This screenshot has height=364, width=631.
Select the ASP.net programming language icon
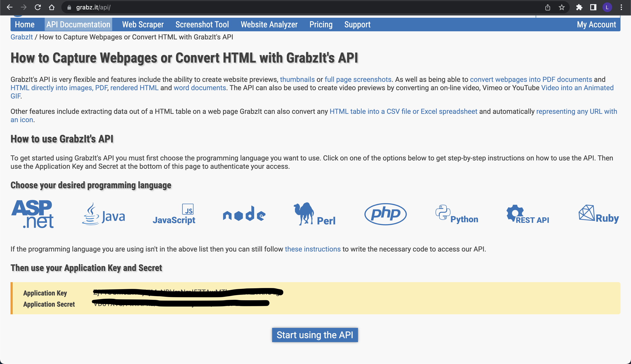pos(32,214)
